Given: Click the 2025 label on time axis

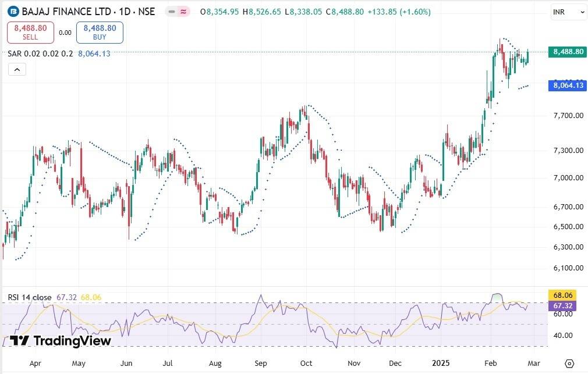Looking at the screenshot, I should point(441,364).
